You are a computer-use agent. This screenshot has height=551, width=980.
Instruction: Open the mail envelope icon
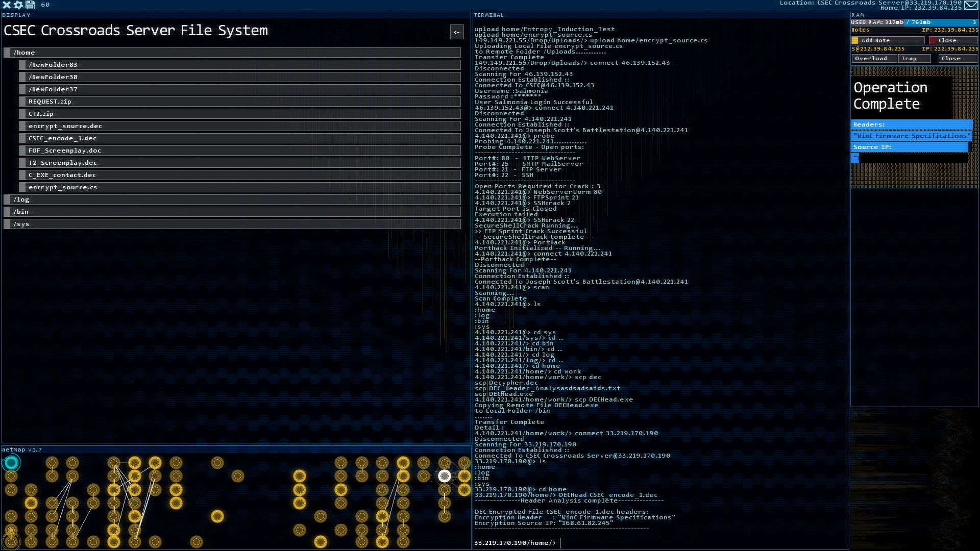click(971, 5)
